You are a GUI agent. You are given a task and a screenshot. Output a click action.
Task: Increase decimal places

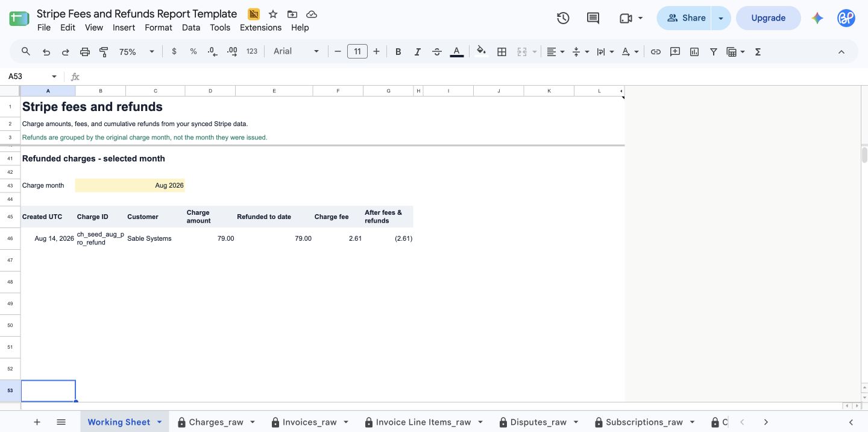click(x=232, y=52)
